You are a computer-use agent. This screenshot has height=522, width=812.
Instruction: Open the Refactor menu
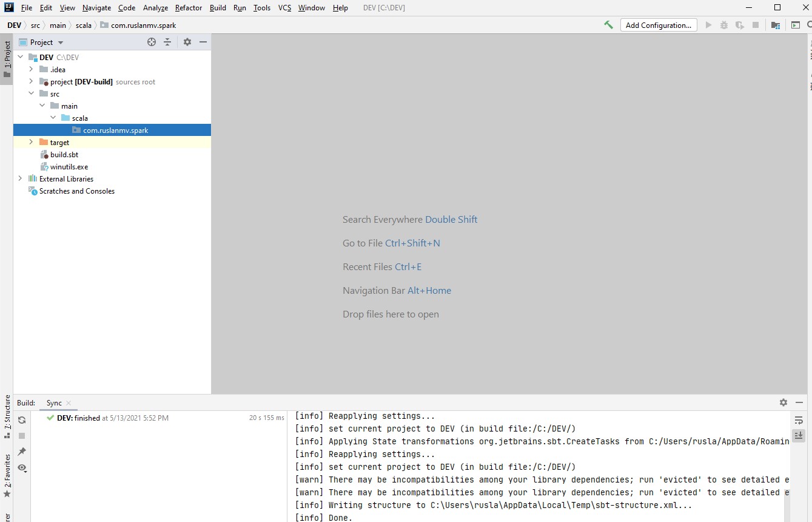[x=189, y=8]
